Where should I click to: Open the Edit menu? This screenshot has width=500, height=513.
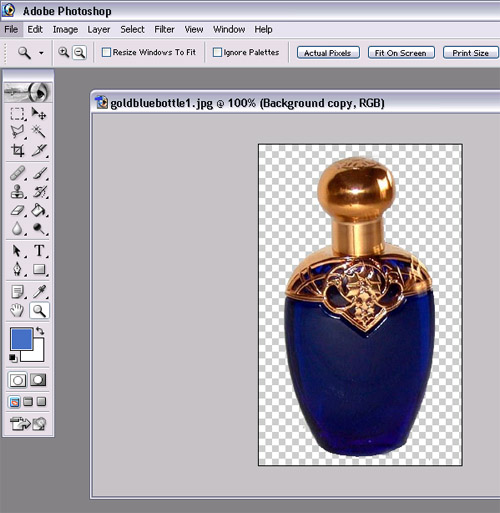(x=35, y=29)
